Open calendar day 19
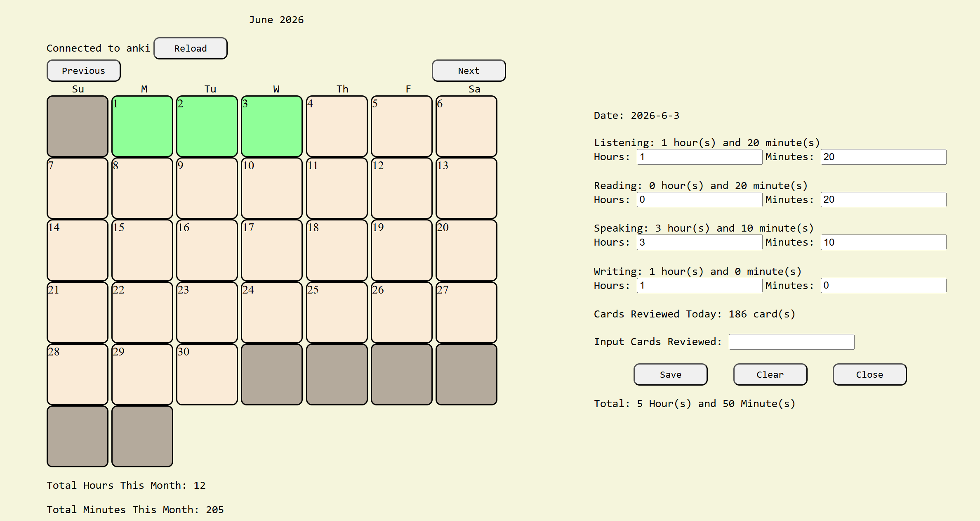980x521 pixels. 402,250
